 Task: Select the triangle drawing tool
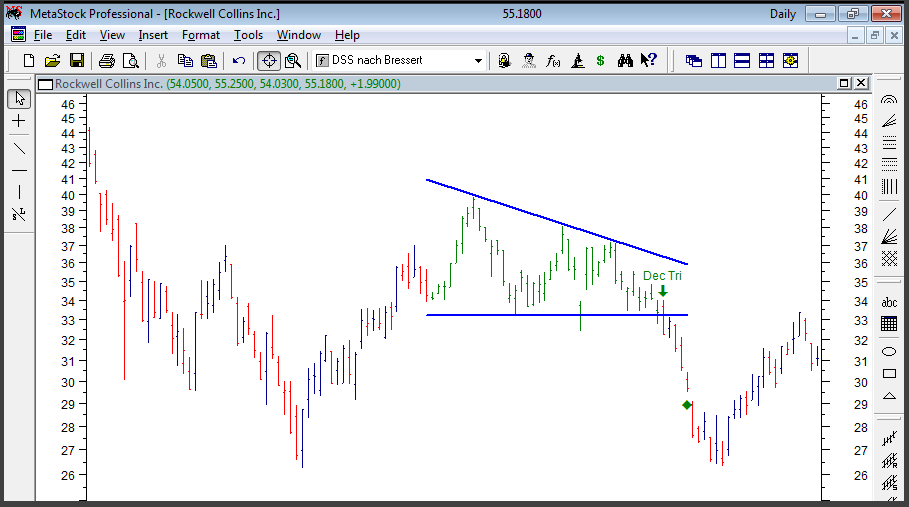889,396
